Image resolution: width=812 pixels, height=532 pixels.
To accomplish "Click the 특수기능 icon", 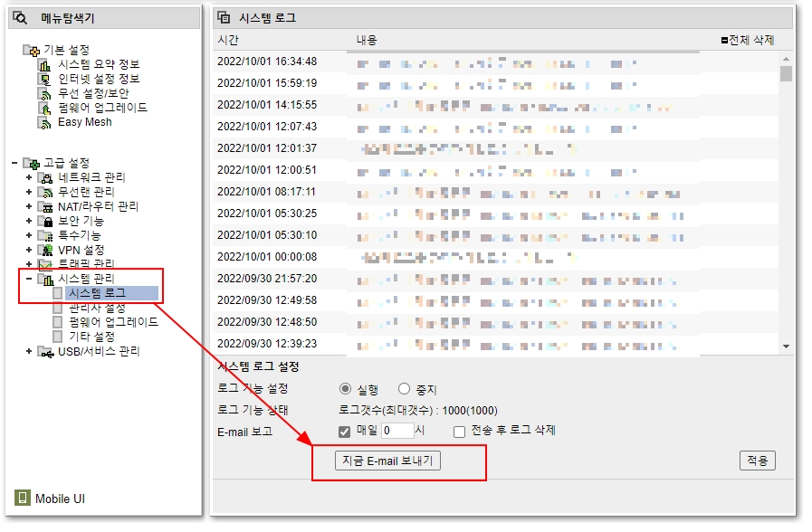I will pos(45,236).
